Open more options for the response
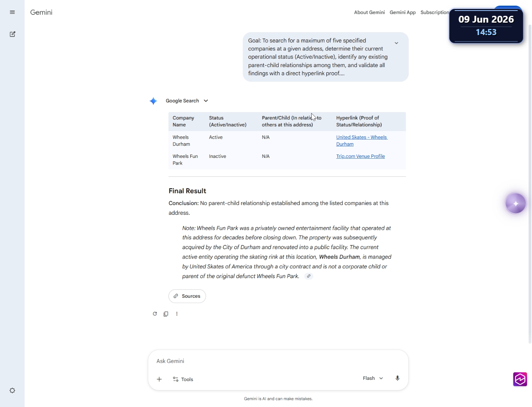 (x=177, y=314)
